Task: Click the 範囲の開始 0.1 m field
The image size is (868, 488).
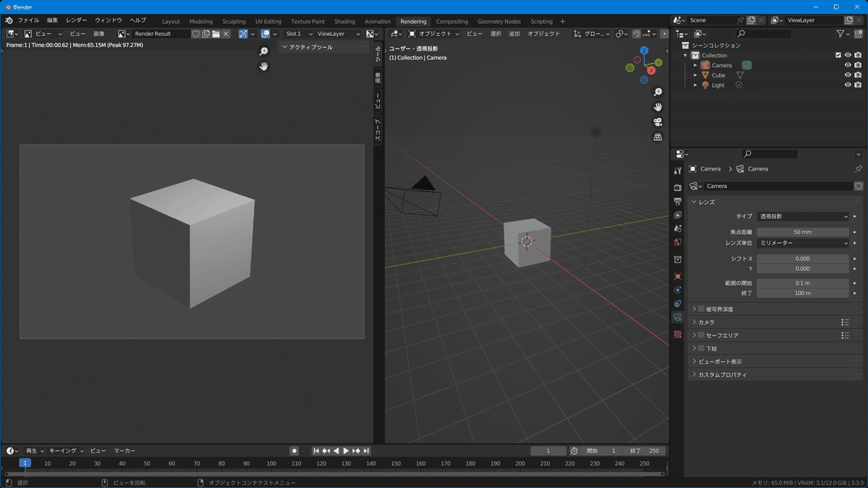Action: (x=803, y=283)
